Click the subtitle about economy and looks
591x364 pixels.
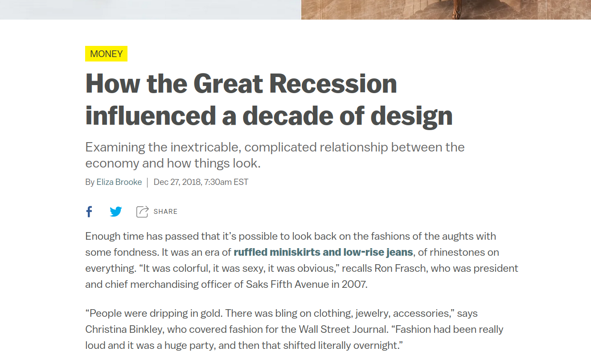tap(275, 155)
